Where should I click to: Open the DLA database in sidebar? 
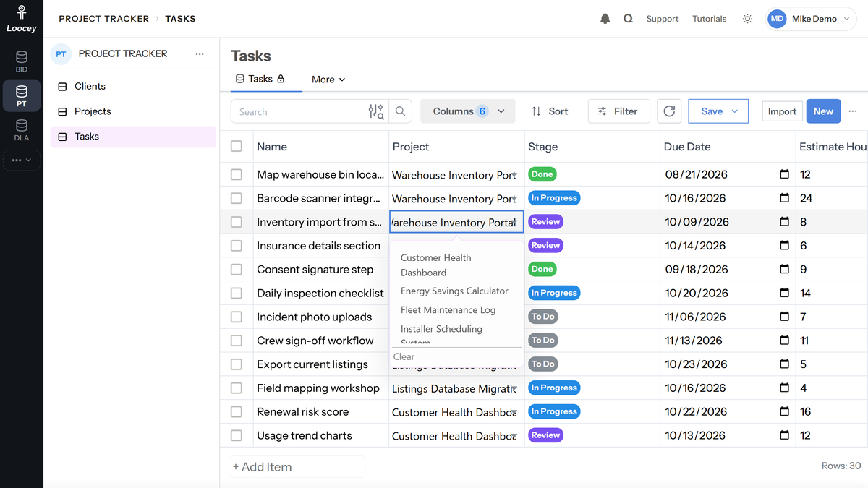(22, 130)
